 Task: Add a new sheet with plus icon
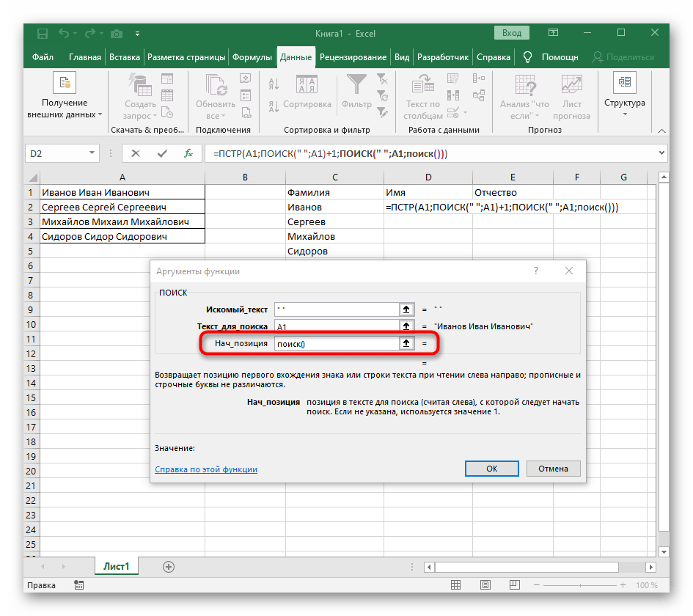click(x=169, y=566)
